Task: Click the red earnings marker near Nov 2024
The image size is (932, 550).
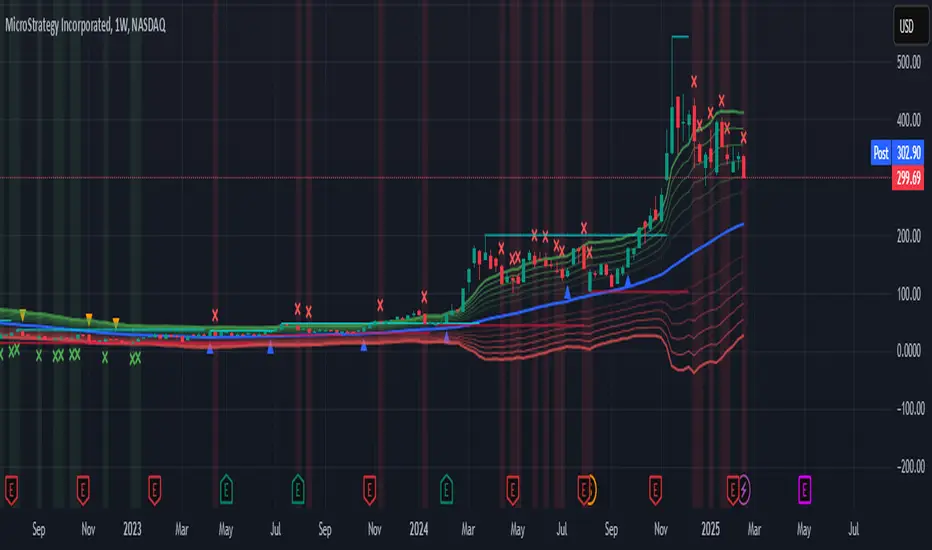Action: point(655,490)
